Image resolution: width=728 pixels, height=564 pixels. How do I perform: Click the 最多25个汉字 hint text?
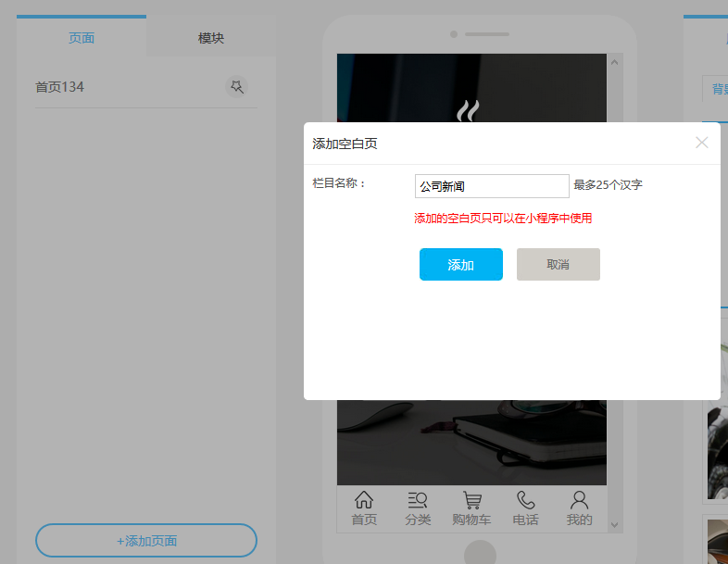608,184
